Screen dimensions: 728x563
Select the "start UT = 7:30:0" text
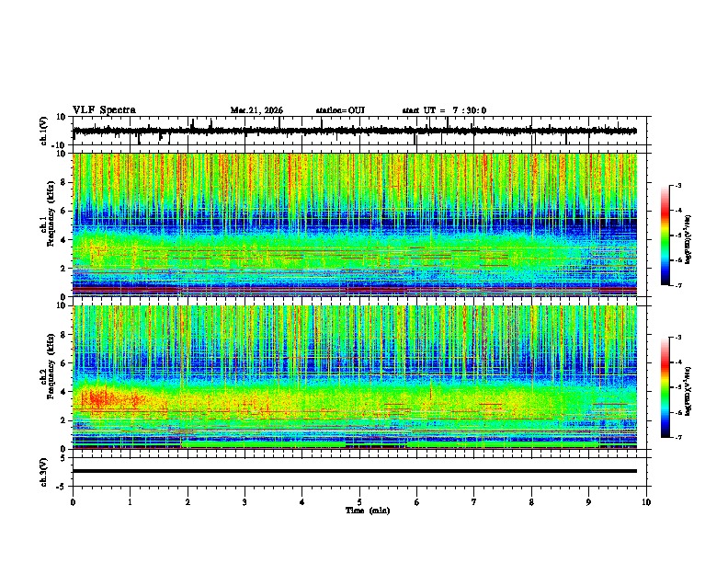point(444,110)
